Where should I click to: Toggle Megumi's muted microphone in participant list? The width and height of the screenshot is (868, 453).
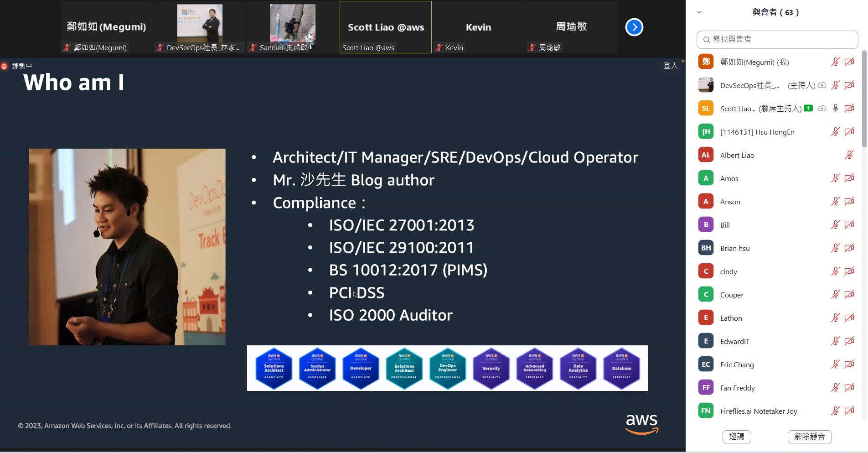835,62
